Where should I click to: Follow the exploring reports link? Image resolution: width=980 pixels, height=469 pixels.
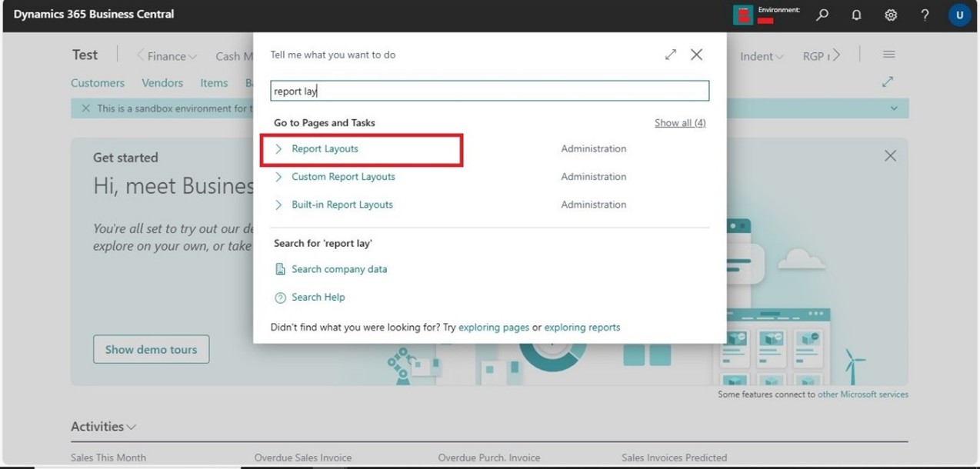tap(582, 328)
